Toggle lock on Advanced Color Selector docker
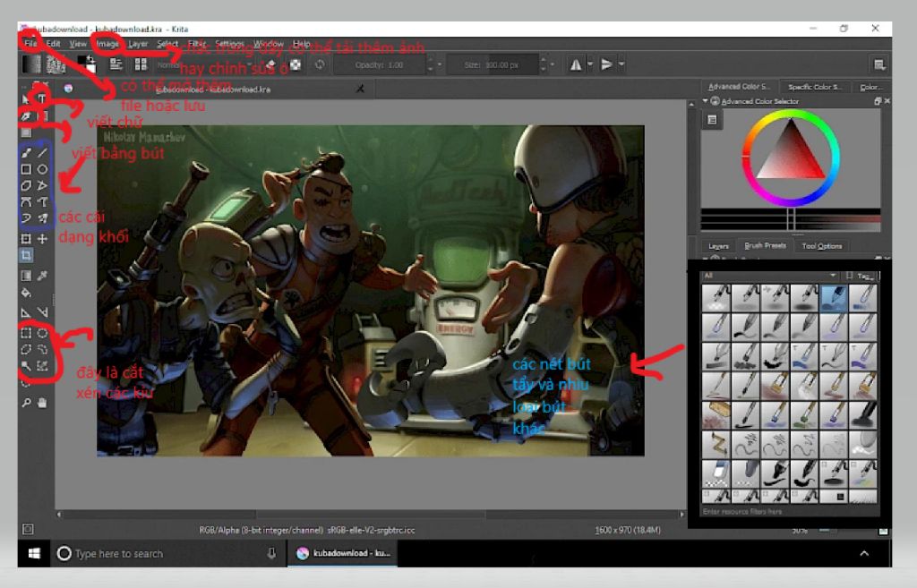 coord(716,101)
